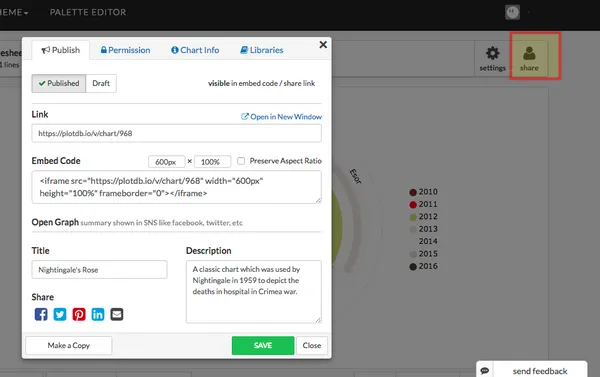This screenshot has height=377, width=600.
Task: Click the share person icon
Action: [x=529, y=54]
